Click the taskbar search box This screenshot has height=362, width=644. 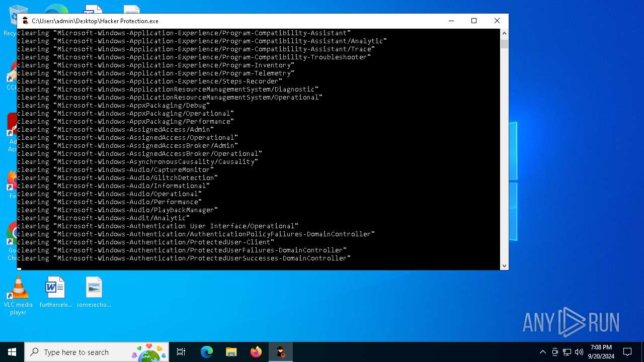97,352
